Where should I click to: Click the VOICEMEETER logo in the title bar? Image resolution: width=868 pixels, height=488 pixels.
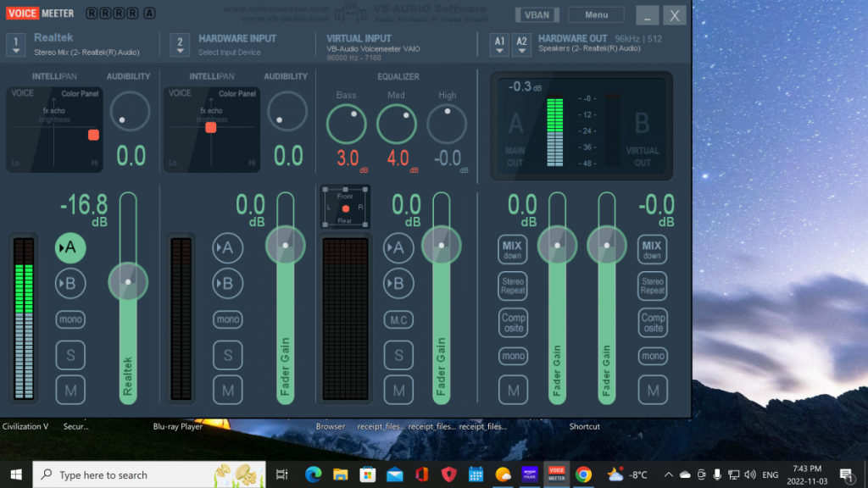pos(40,14)
